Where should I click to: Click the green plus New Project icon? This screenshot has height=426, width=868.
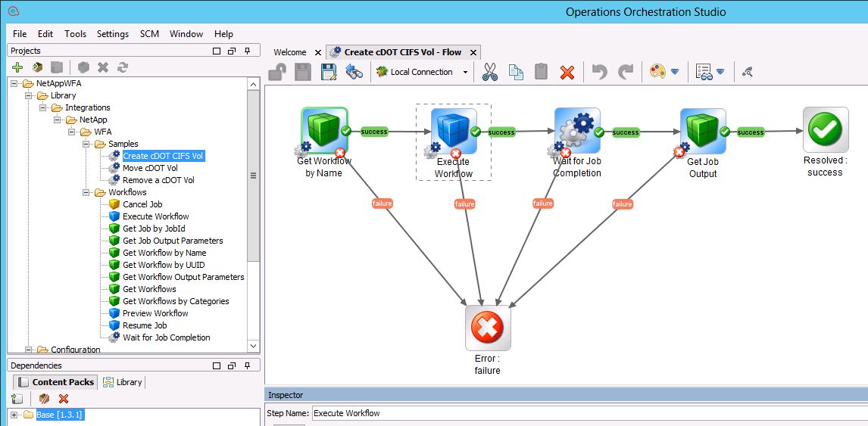[x=17, y=67]
